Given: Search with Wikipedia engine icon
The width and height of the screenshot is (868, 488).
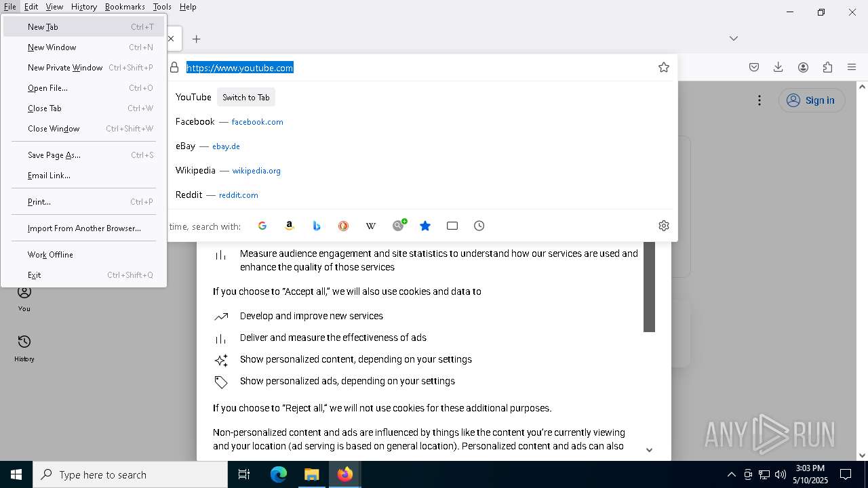Looking at the screenshot, I should [371, 226].
